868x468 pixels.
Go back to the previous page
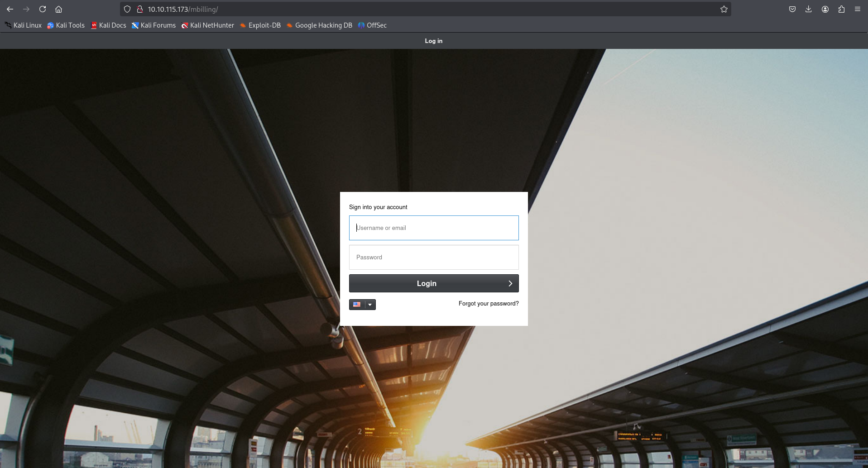tap(10, 9)
